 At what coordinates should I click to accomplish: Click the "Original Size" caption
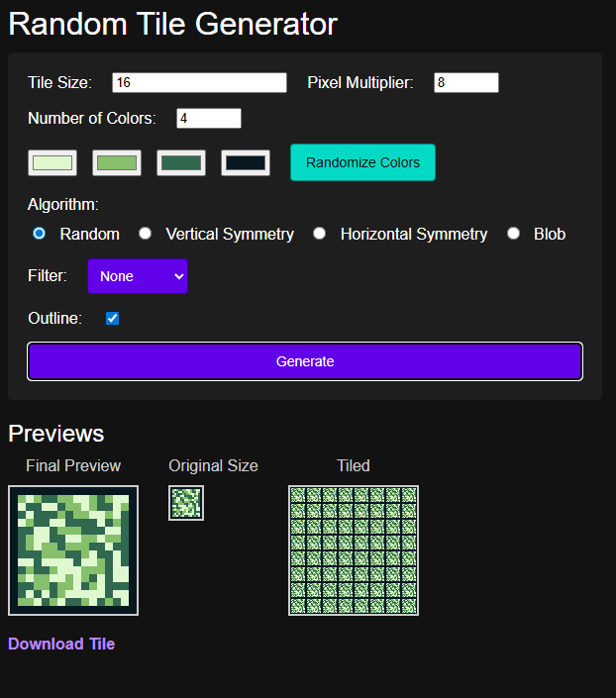coord(213,466)
